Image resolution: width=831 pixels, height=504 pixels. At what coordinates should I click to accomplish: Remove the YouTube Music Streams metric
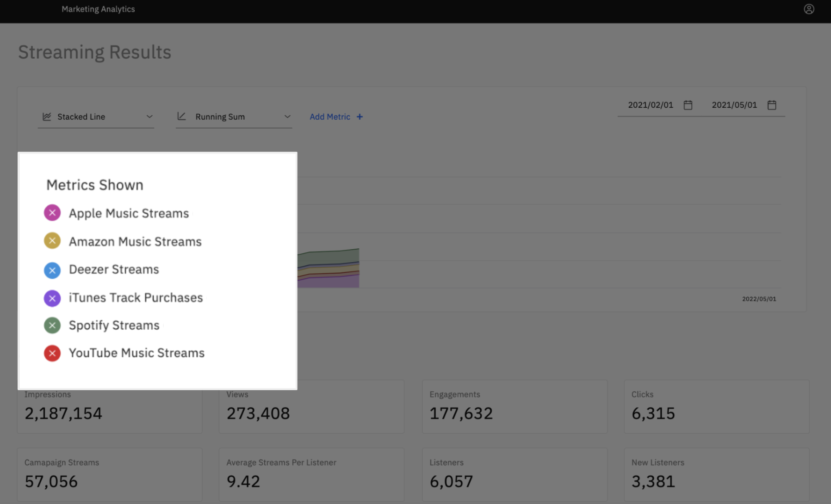tap(52, 353)
